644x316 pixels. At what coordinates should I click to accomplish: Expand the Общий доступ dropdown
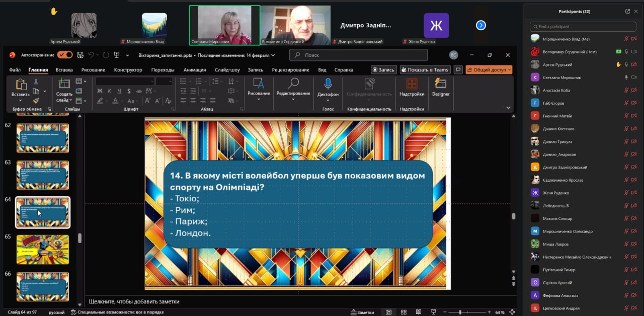[509, 70]
